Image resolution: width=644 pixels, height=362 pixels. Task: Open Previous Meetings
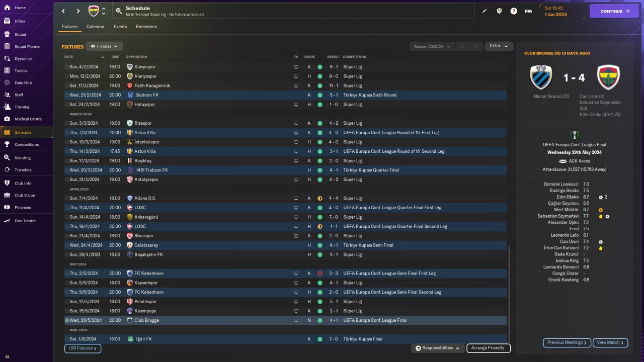567,342
